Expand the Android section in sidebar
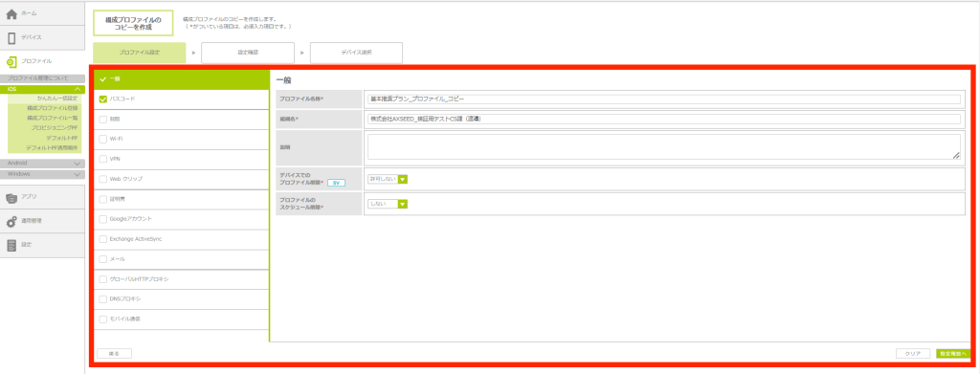Screen dimensions: 980x374 pos(42,163)
